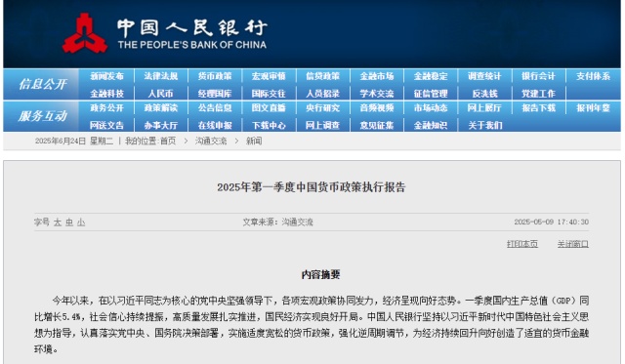This screenshot has height=364, width=625.
Task: Select 报刊年鉴 in navigation
Action: [x=593, y=108]
